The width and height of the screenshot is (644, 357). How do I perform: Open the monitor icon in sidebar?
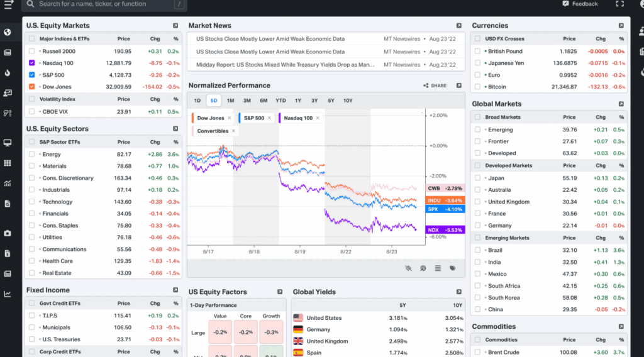click(x=8, y=143)
